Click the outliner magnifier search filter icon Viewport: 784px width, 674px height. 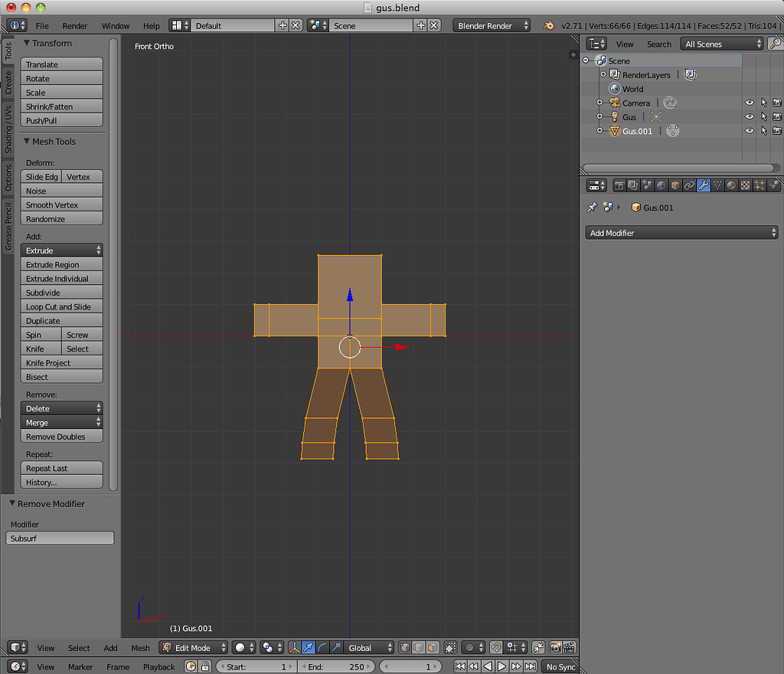click(776, 44)
